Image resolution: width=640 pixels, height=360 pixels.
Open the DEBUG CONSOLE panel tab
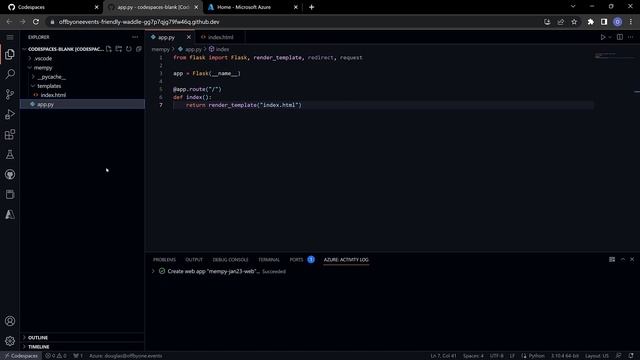[x=230, y=260]
